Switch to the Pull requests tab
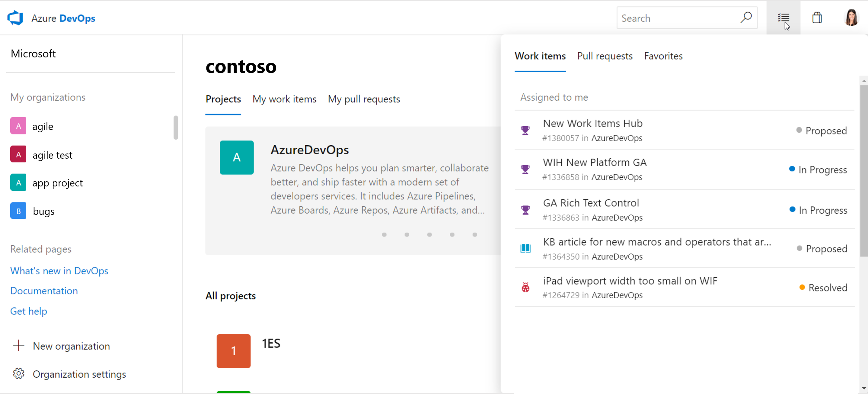The height and width of the screenshot is (394, 868). pos(605,56)
